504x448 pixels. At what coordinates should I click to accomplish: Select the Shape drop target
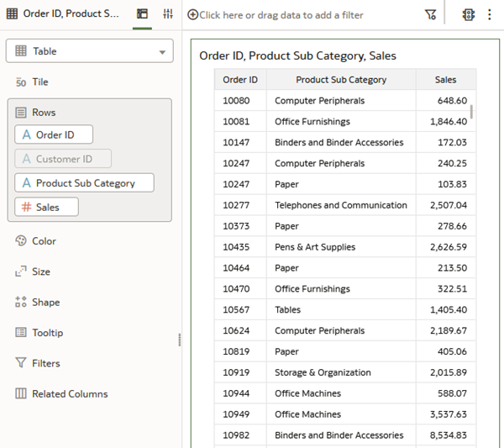click(x=45, y=303)
